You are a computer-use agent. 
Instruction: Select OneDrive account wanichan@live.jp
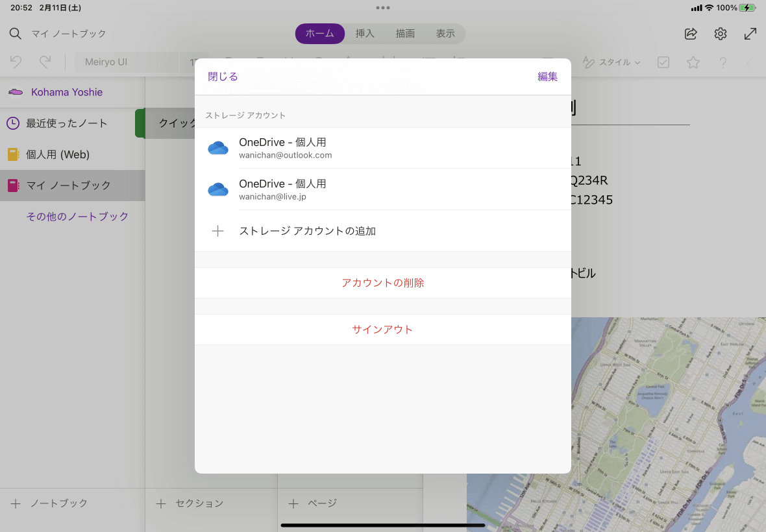383,189
